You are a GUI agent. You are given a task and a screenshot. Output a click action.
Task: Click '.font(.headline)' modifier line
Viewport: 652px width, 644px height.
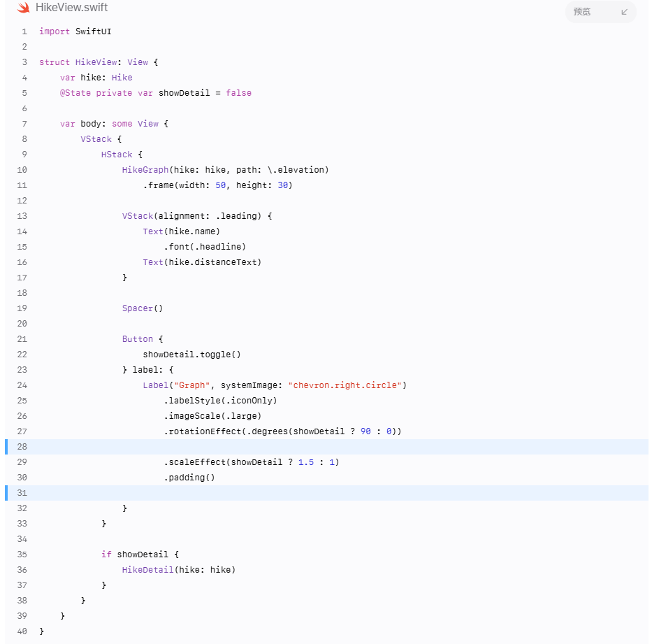tap(205, 247)
